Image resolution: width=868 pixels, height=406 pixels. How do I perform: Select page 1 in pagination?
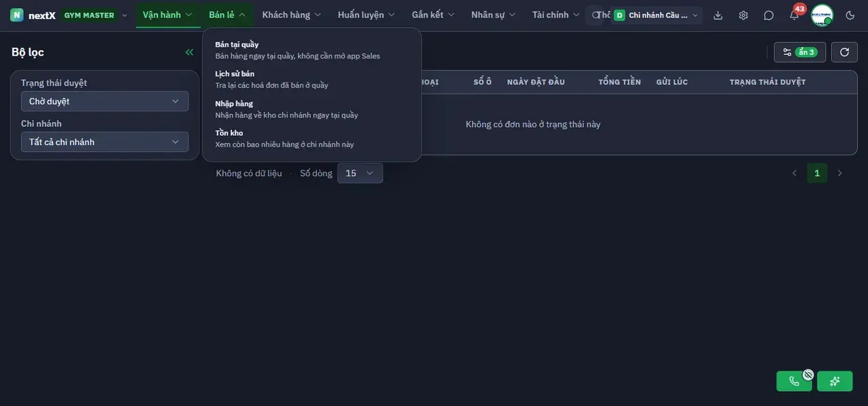pos(817,173)
